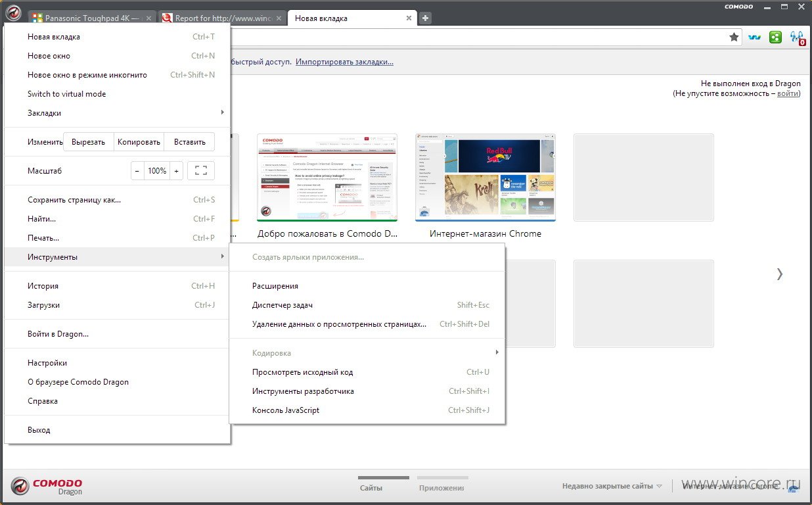Choose Новое окно from menu
Screen dimensions: 812x505
[x=117, y=56]
